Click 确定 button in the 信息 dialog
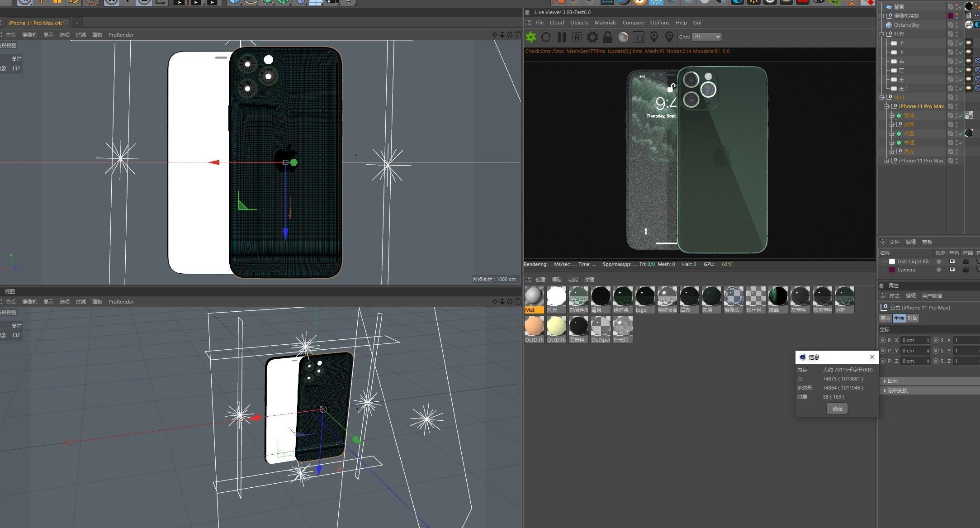The image size is (980, 528). [x=837, y=409]
